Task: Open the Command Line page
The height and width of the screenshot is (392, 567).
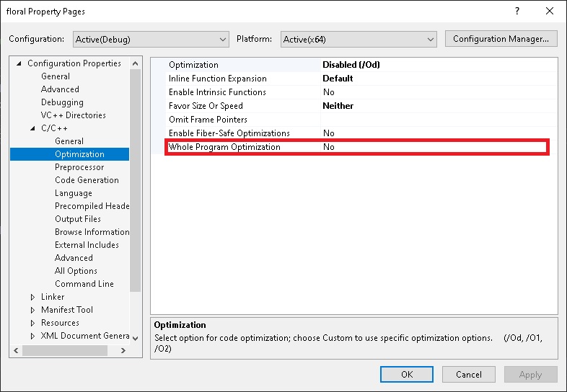Action: (84, 284)
